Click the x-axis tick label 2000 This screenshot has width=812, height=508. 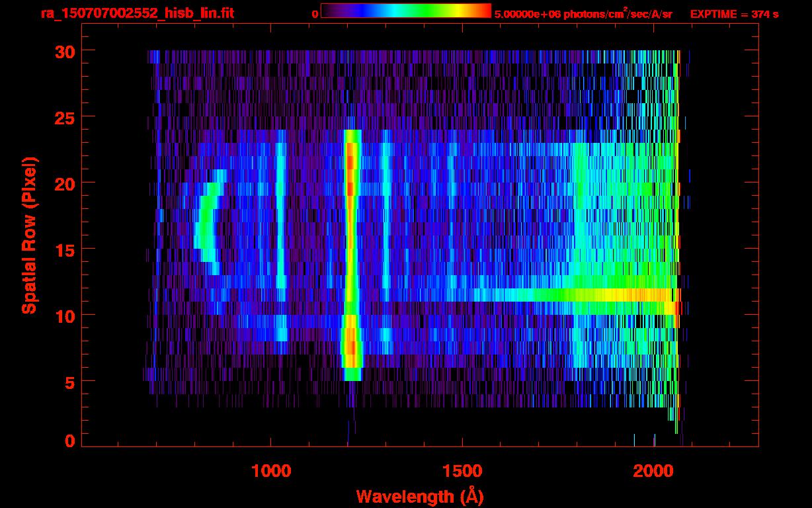pos(653,471)
